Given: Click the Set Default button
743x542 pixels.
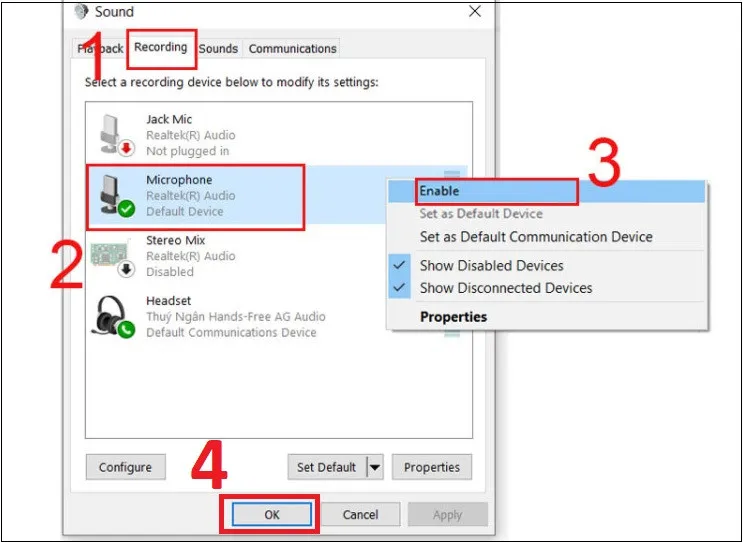Looking at the screenshot, I should pyautogui.click(x=326, y=467).
